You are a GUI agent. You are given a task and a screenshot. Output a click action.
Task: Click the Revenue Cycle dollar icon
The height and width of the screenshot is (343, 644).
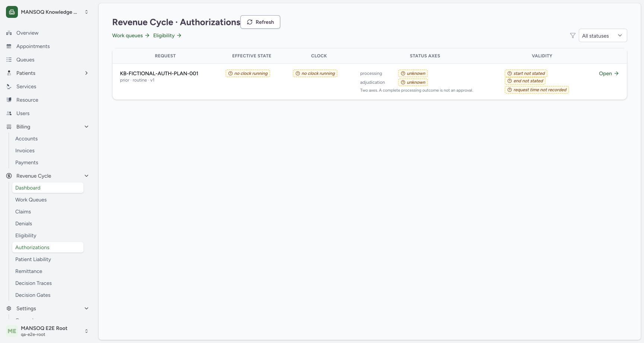click(9, 176)
